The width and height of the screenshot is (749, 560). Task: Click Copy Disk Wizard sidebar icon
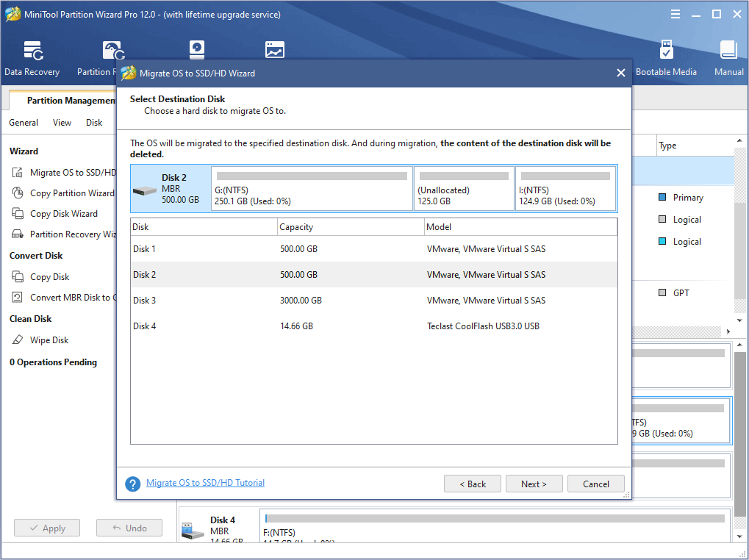(17, 213)
